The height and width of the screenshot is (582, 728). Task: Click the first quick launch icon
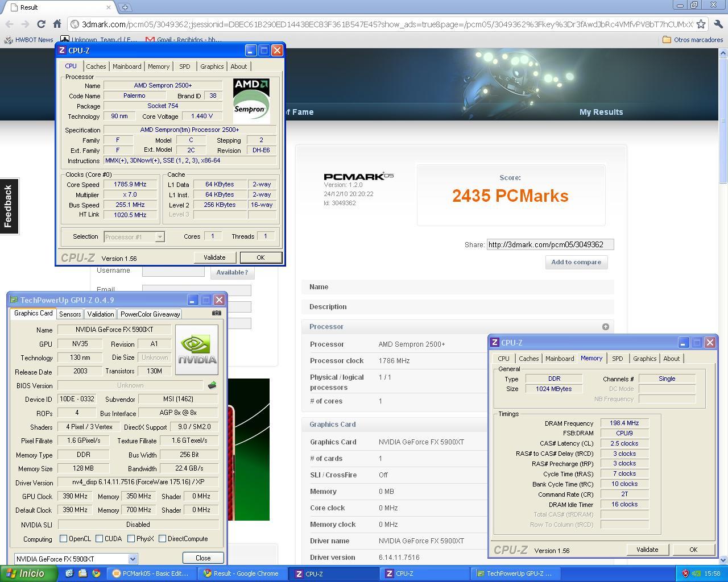(69, 573)
